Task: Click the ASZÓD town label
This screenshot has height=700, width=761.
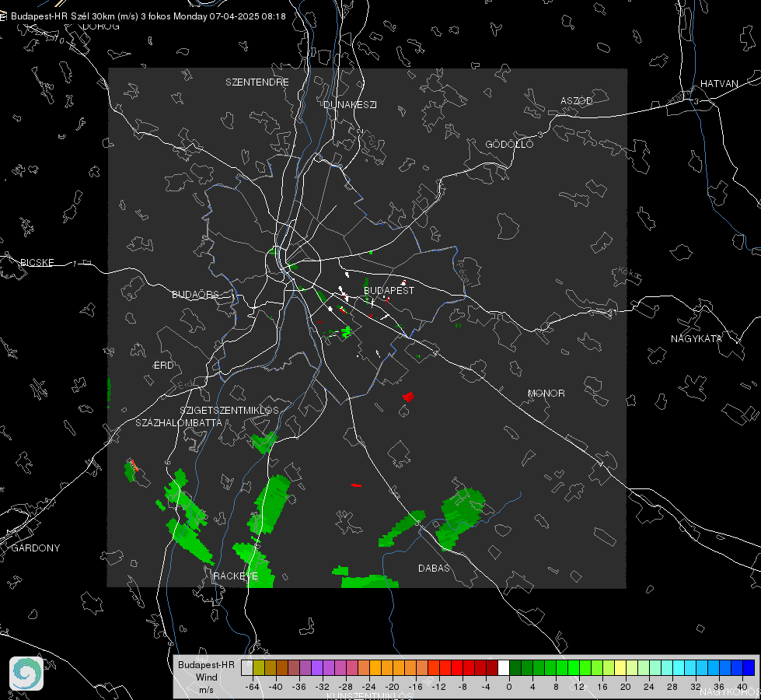Action: pyautogui.click(x=577, y=100)
